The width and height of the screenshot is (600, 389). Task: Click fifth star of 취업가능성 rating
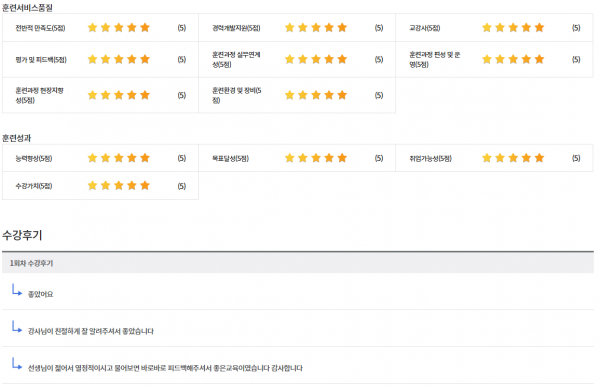click(x=539, y=158)
